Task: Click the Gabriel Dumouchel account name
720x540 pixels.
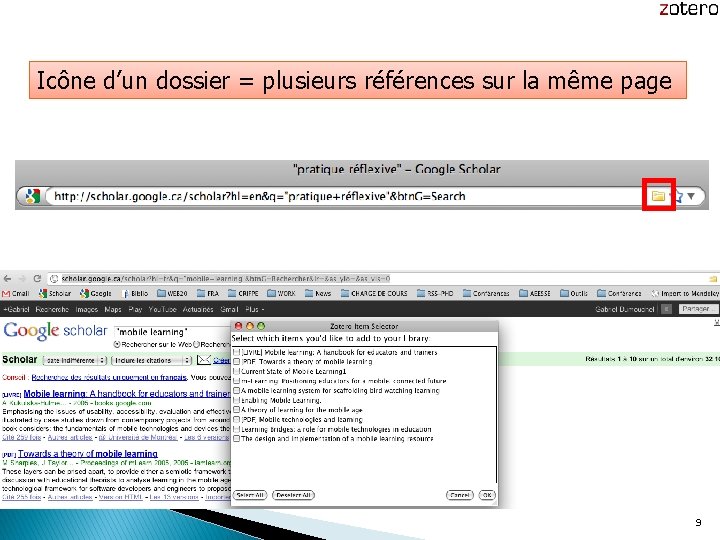Action: (624, 309)
